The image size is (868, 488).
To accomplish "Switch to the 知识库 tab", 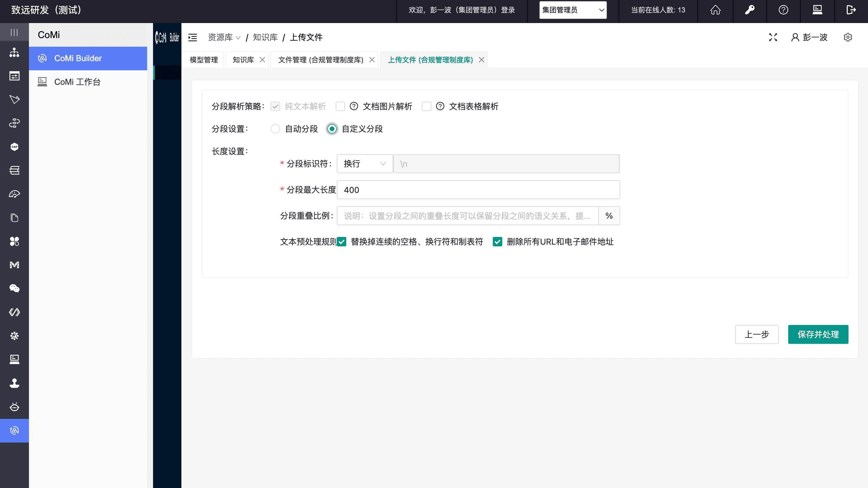I will click(x=243, y=60).
